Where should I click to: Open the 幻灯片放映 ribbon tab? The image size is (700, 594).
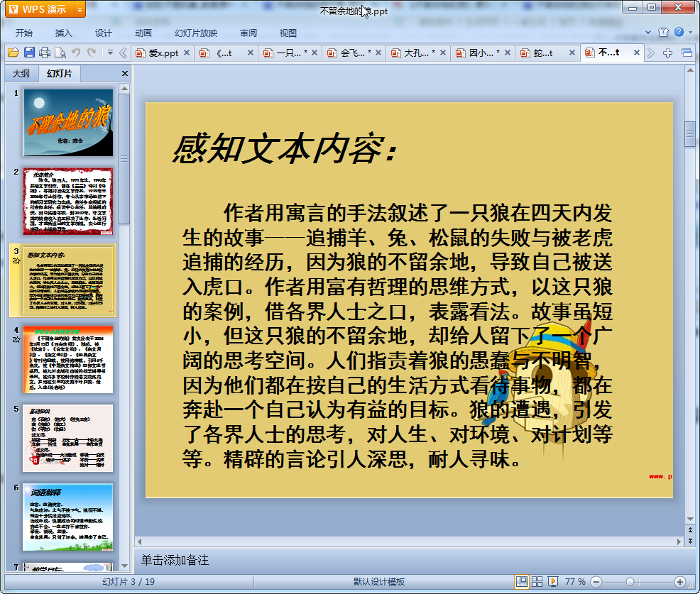(196, 33)
